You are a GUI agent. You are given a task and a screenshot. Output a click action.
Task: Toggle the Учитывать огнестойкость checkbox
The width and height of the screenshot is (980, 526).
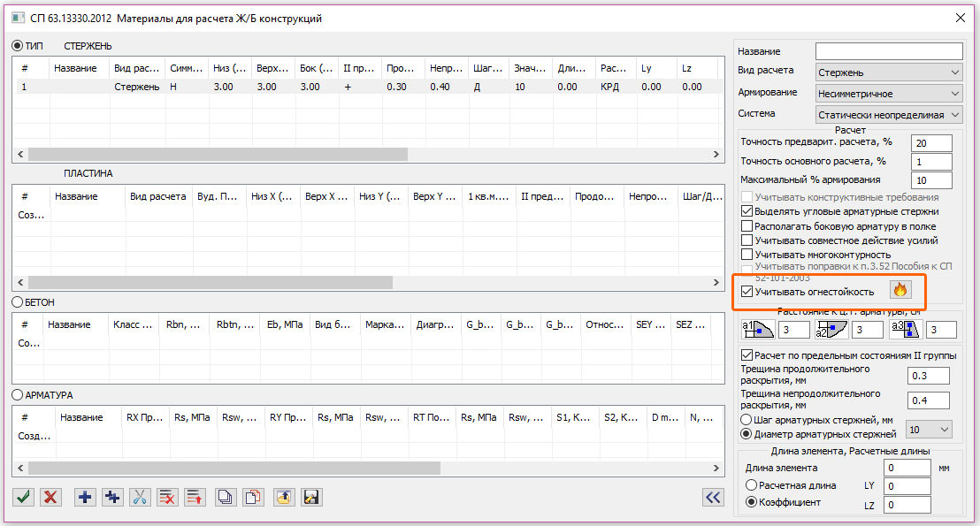click(x=747, y=292)
